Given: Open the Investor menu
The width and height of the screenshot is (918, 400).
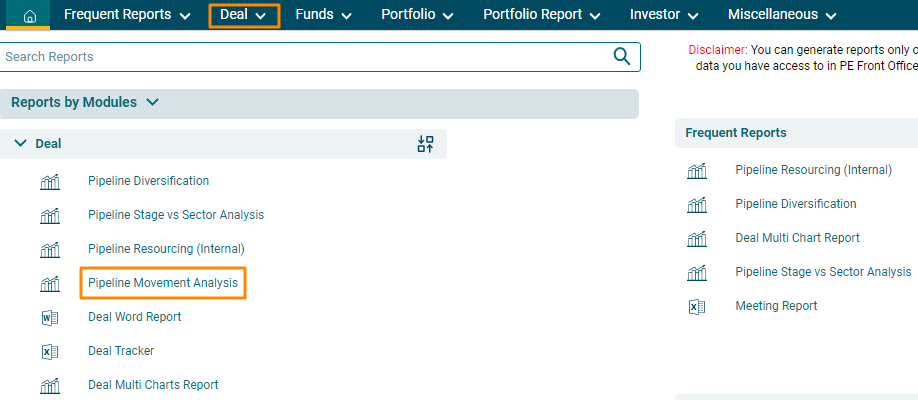Looking at the screenshot, I should pos(663,15).
